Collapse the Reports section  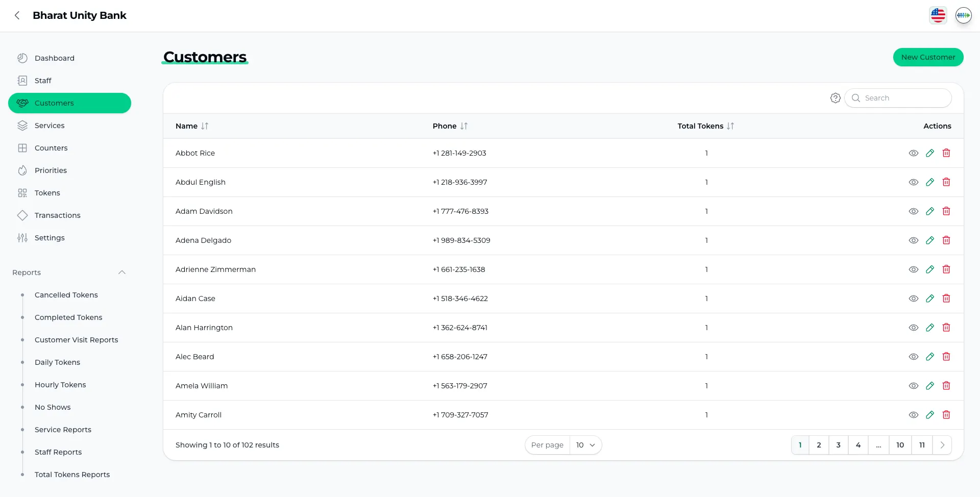pyautogui.click(x=121, y=272)
